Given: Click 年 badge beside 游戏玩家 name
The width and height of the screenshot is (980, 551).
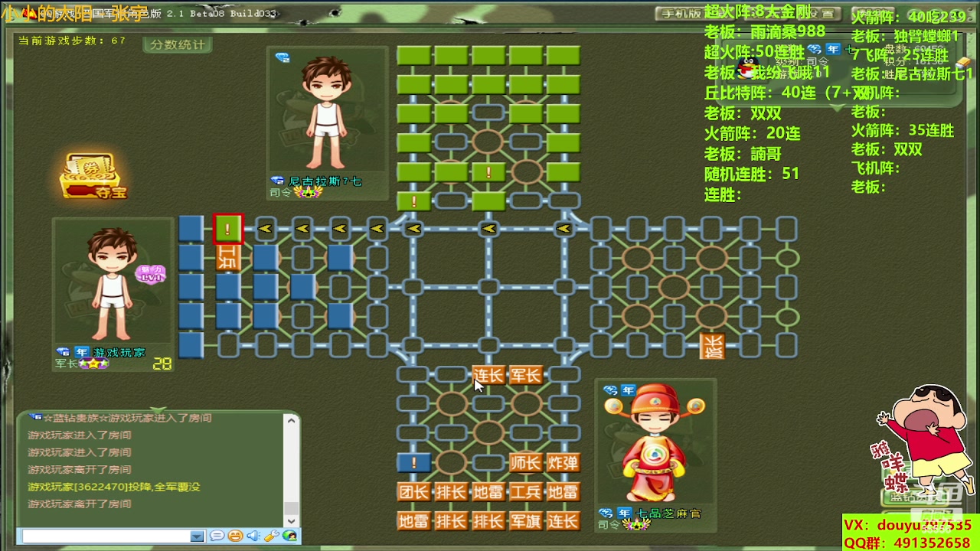Looking at the screenshot, I should click(x=82, y=352).
